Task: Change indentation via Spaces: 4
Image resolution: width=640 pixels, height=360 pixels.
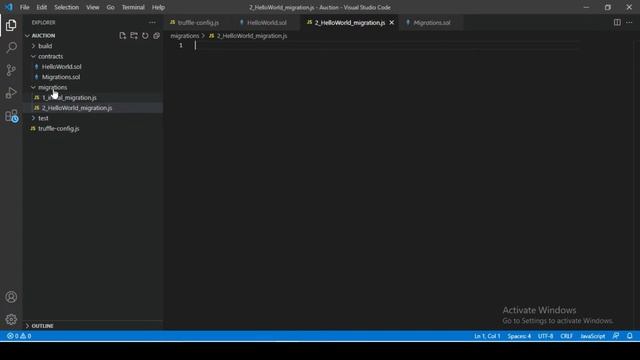Action: point(519,336)
